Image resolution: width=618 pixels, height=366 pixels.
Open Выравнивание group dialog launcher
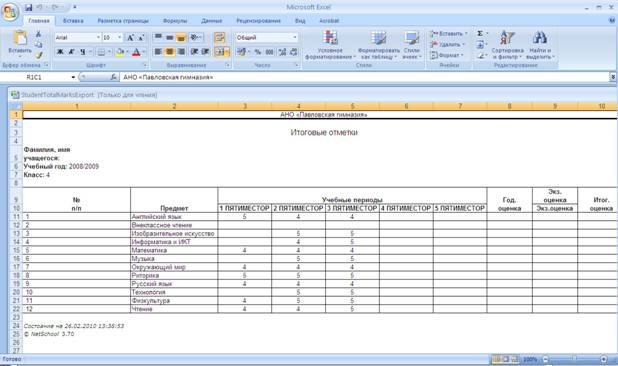pos(228,65)
